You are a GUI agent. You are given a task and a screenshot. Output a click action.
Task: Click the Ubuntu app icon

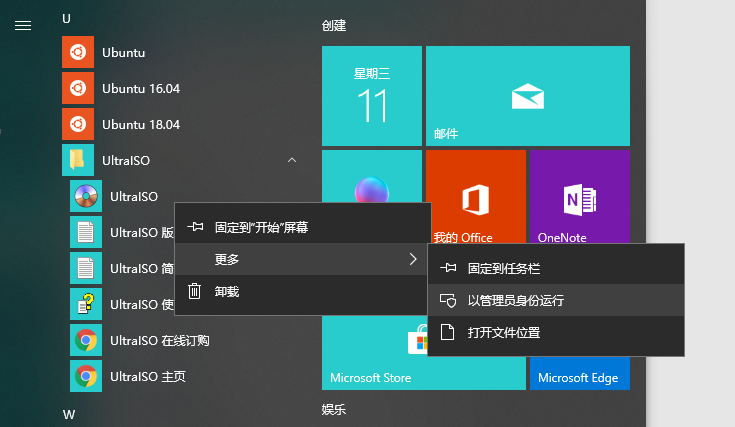(x=78, y=52)
